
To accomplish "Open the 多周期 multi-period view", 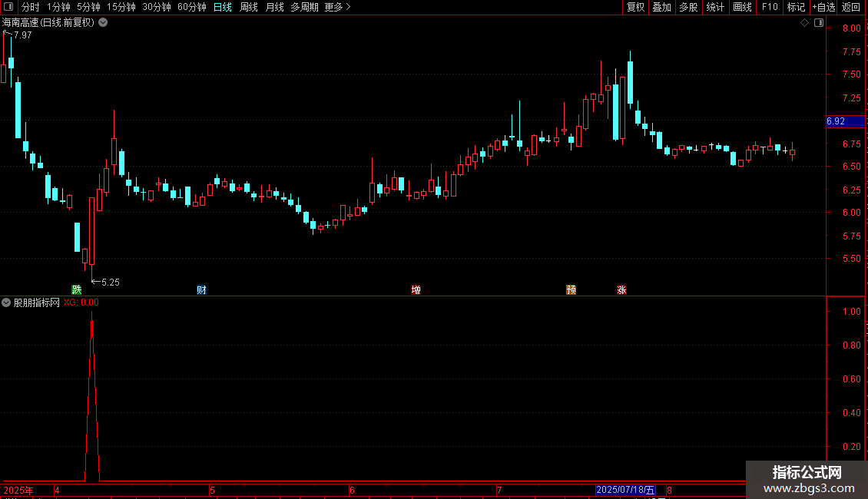I will click(304, 7).
